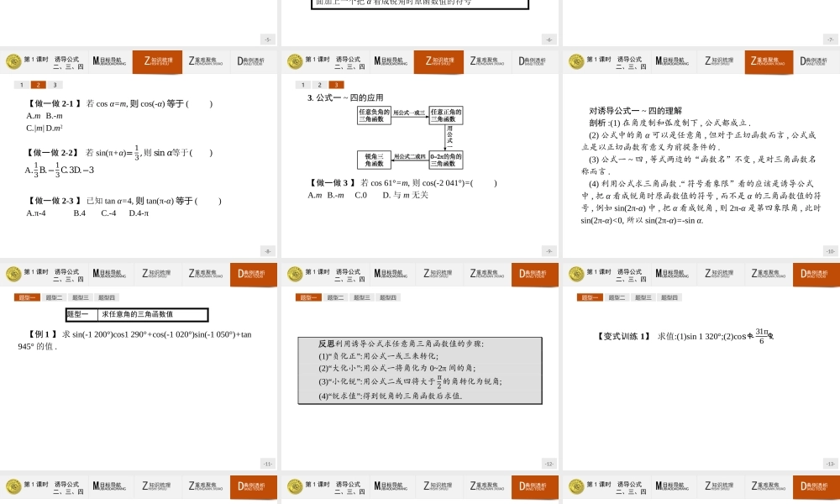This screenshot has width=840, height=504.
Task: Select D 典例透析 icon on slide 11 header
Action: point(253,273)
